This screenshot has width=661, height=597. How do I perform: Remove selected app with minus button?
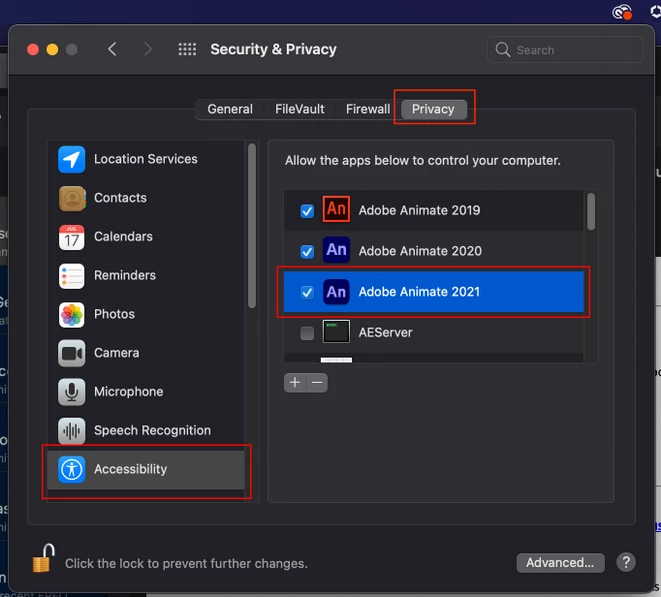coord(317,382)
